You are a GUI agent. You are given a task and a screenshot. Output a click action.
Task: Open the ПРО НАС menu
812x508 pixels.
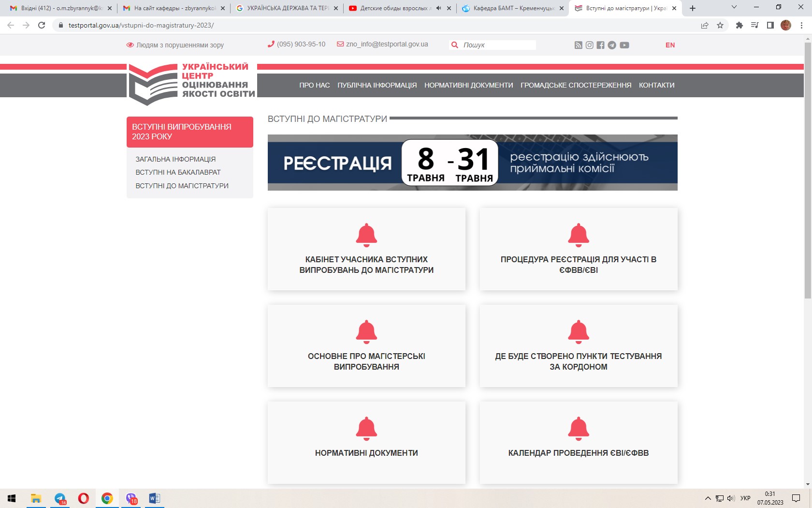tap(315, 85)
